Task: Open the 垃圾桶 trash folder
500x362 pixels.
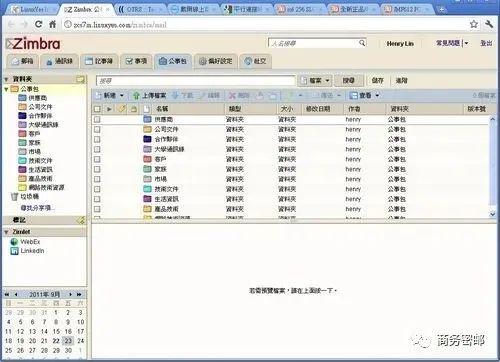Action: point(25,197)
